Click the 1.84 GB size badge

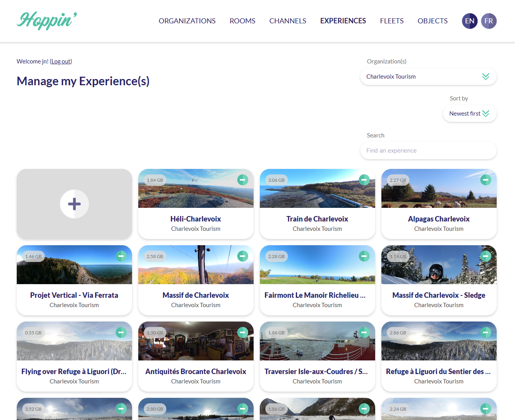(155, 180)
